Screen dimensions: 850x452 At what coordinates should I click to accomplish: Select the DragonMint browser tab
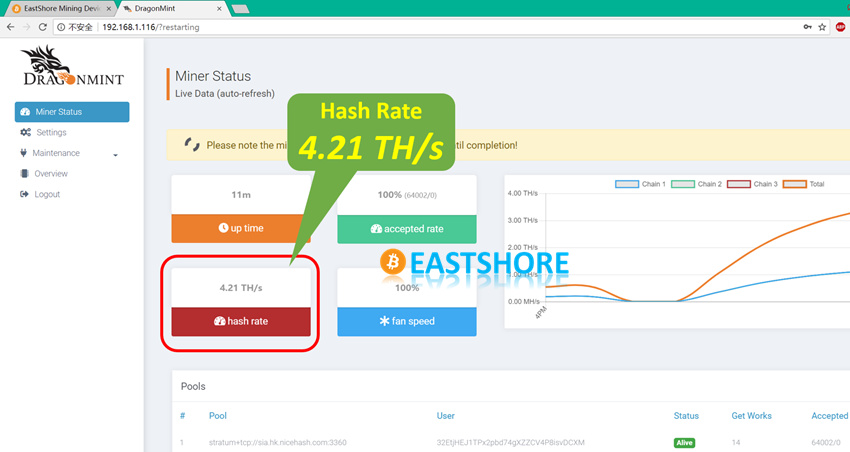[x=172, y=9]
